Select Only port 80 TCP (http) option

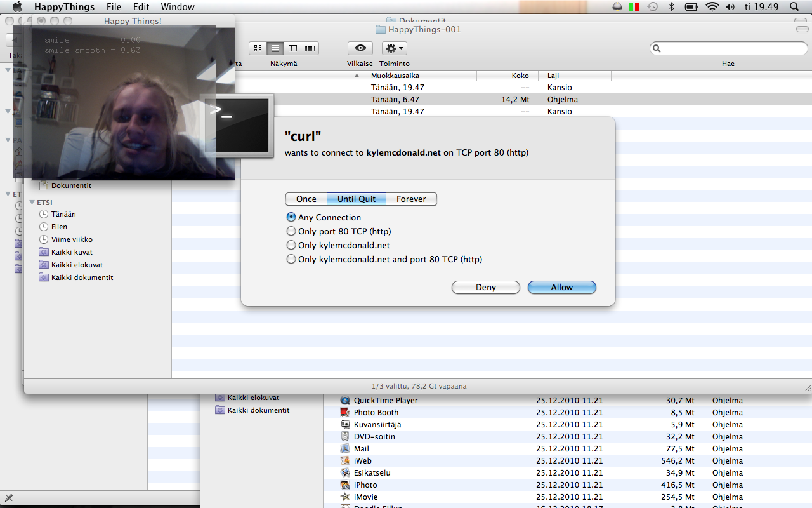pyautogui.click(x=291, y=231)
